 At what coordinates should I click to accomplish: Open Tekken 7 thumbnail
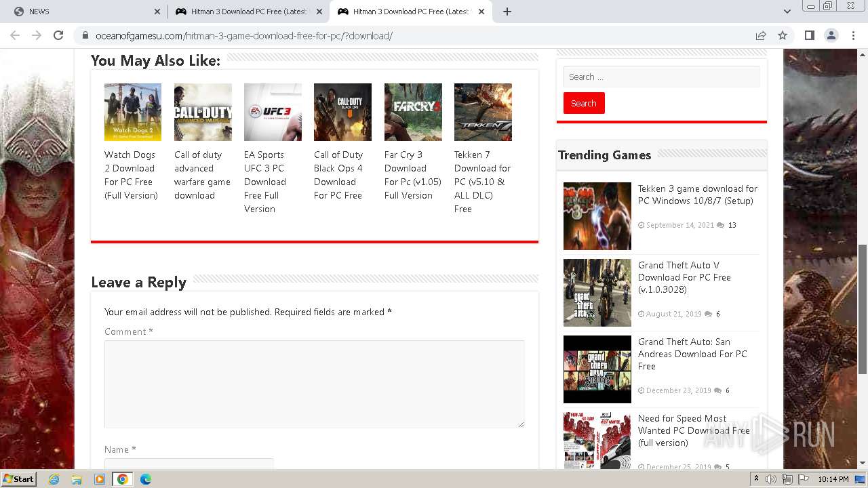483,112
